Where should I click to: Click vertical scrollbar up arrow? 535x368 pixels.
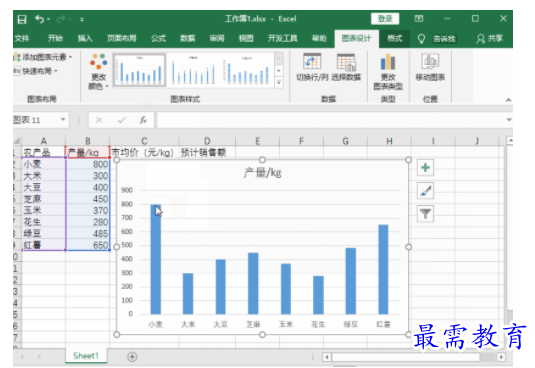click(x=509, y=141)
